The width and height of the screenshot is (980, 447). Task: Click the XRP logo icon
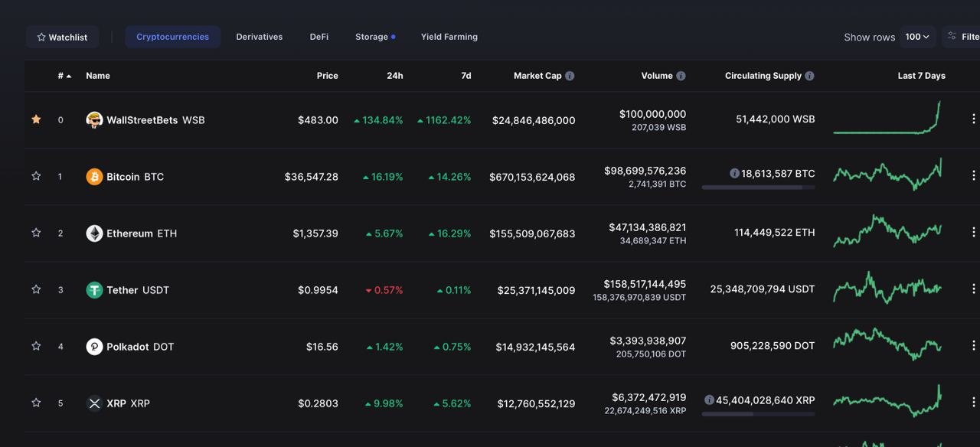(x=94, y=403)
